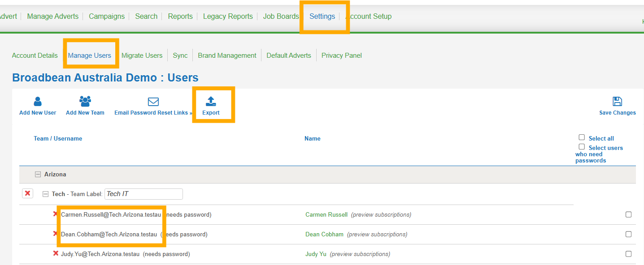Open the Reports menu
The height and width of the screenshot is (265, 644).
click(x=180, y=16)
